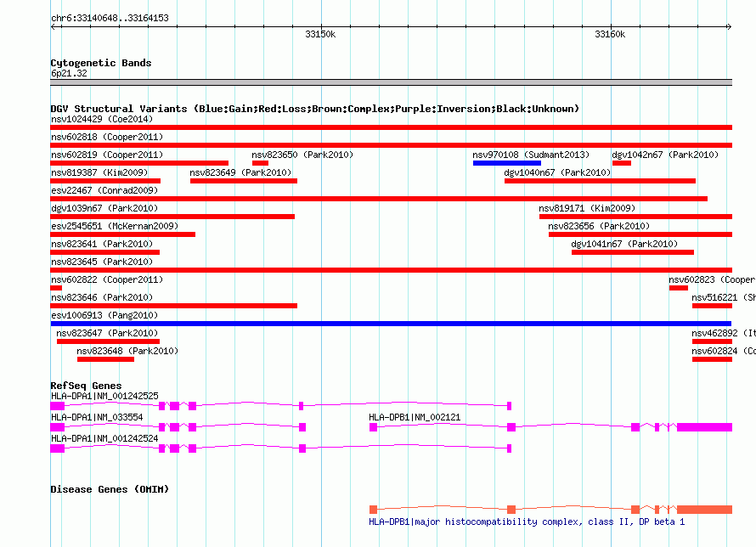Select the nsv602818 (Cooper2011) label
This screenshot has height=547, width=756.
pyautogui.click(x=107, y=137)
